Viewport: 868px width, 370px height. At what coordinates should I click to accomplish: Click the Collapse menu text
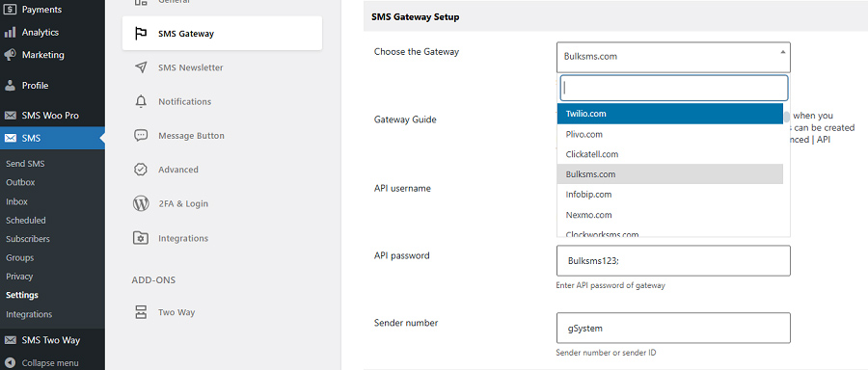50,363
